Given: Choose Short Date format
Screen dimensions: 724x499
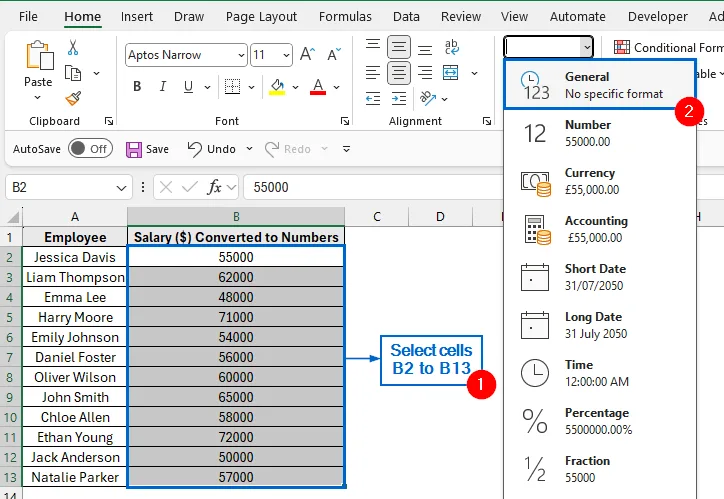Looking at the screenshot, I should click(x=600, y=277).
